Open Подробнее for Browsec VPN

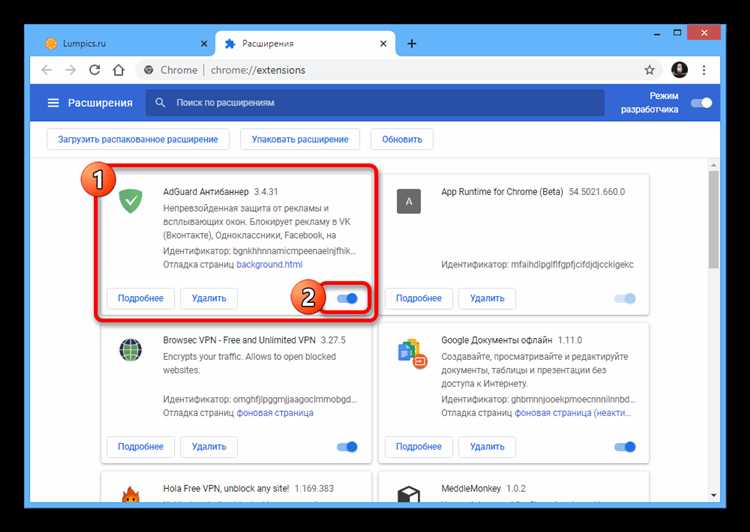click(141, 446)
